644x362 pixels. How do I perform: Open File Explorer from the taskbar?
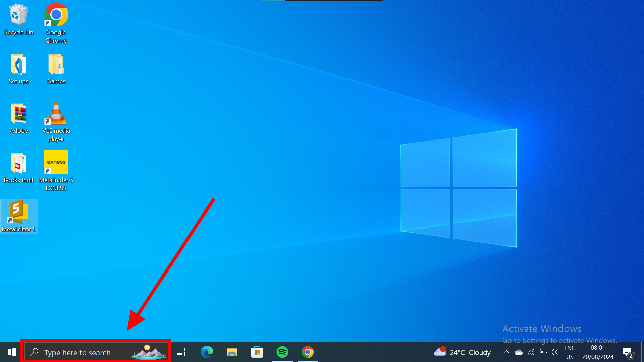click(232, 352)
